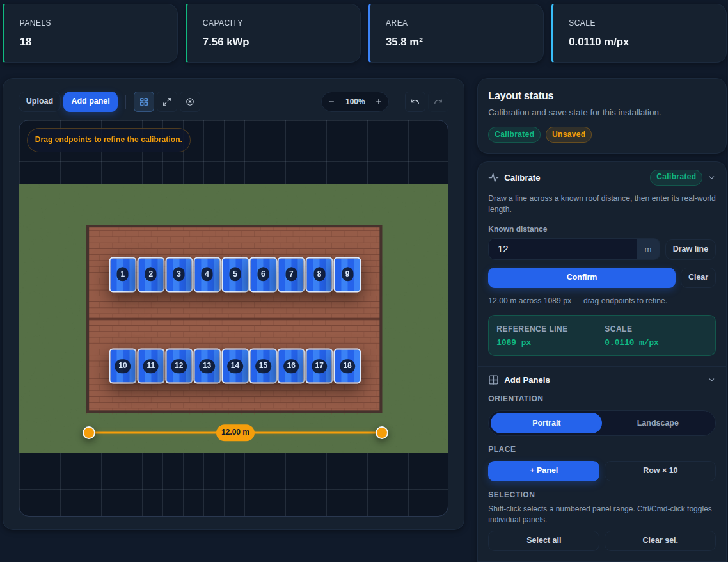
Task: Click the Calibrate pulse icon
Action: [x=493, y=177]
